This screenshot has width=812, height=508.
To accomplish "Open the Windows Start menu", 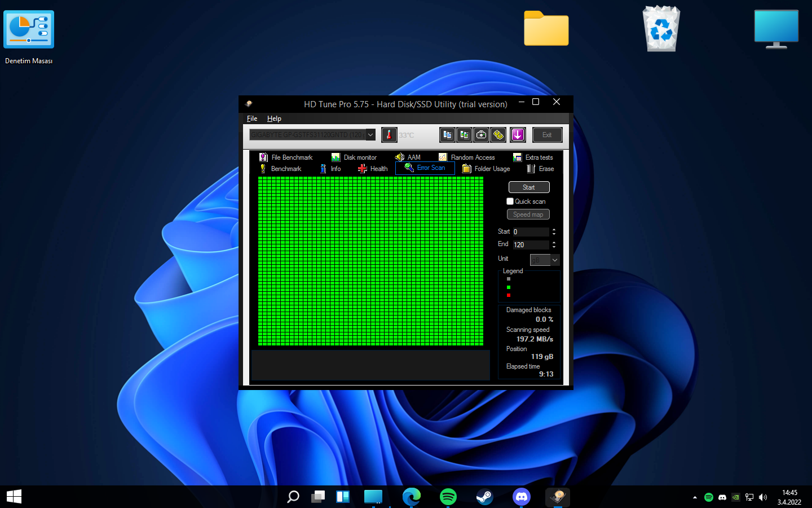I will click(14, 497).
